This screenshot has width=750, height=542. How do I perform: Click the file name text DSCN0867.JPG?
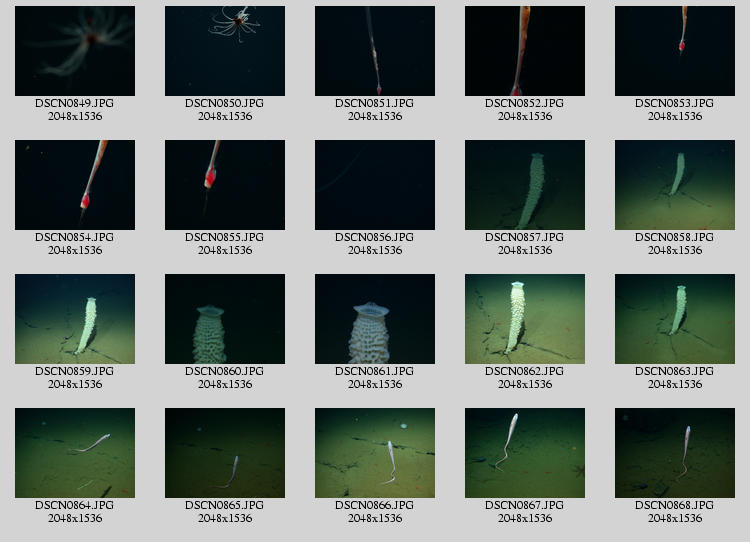click(525, 505)
